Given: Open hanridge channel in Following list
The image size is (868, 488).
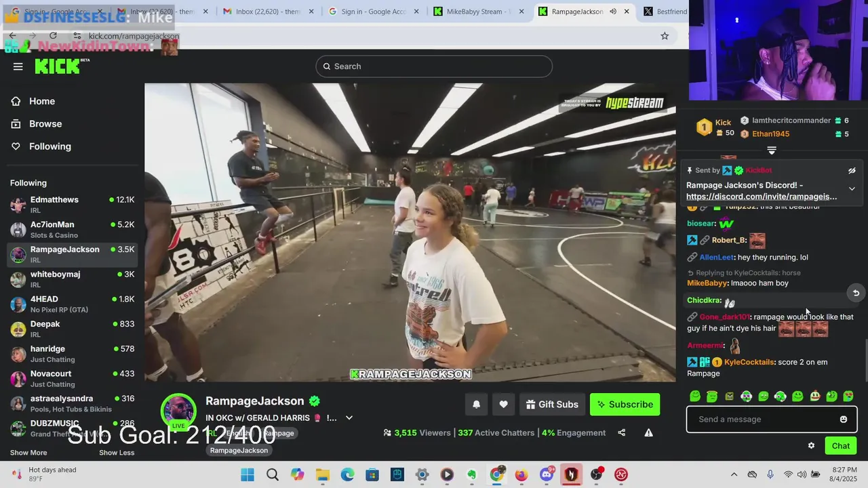Looking at the screenshot, I should (72, 353).
